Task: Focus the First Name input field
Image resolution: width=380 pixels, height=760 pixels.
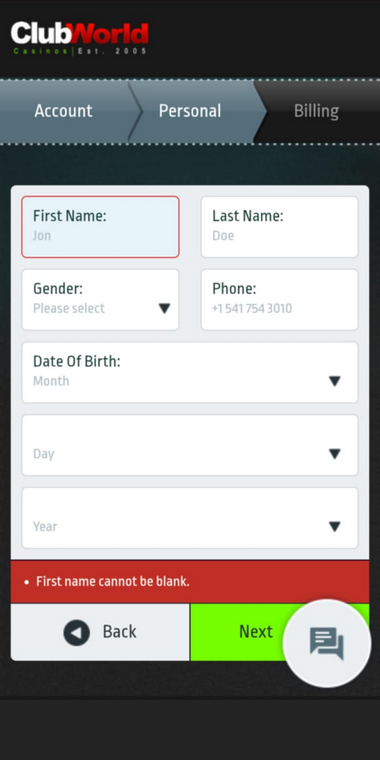Action: click(100, 227)
